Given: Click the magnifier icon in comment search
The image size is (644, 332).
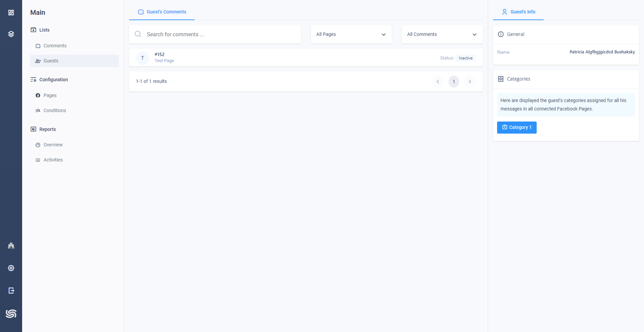Looking at the screenshot, I should (138, 34).
